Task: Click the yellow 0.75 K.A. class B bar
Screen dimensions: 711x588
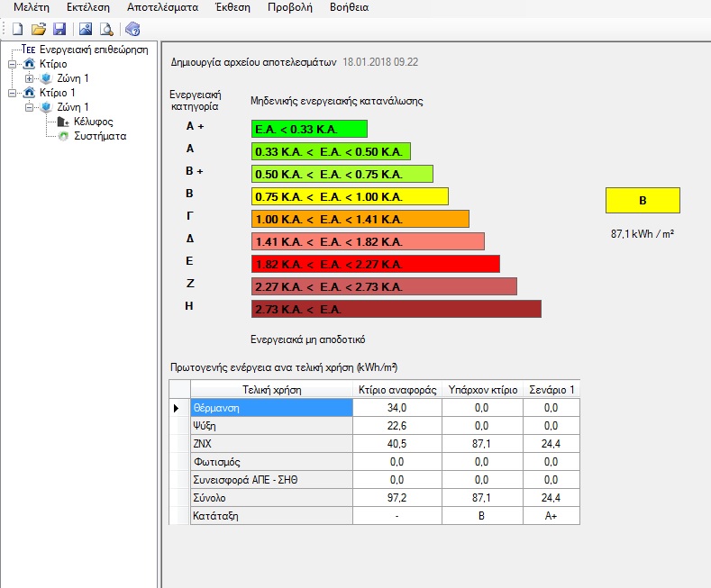Action: coord(350,196)
